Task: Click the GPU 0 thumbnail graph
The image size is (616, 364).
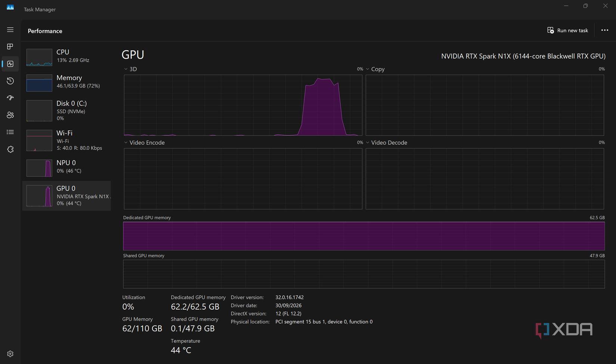Action: click(x=39, y=196)
